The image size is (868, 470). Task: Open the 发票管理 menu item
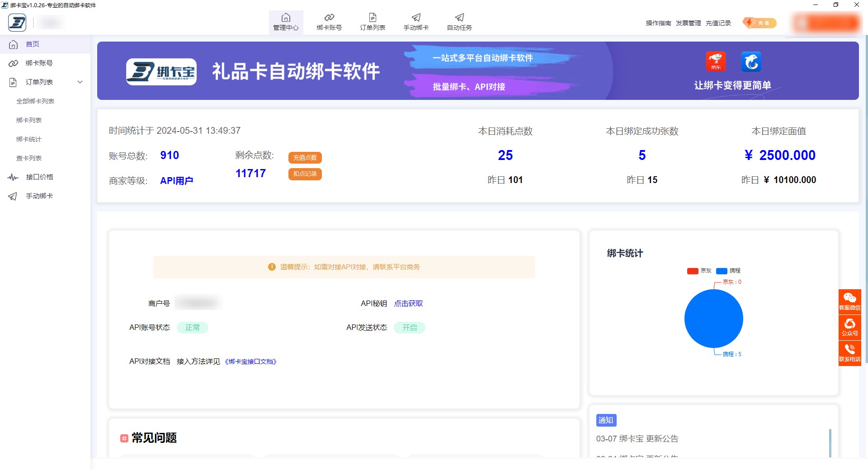[688, 23]
